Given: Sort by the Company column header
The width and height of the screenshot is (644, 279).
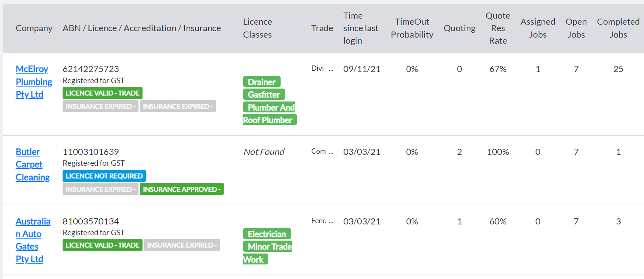Looking at the screenshot, I should click(34, 28).
